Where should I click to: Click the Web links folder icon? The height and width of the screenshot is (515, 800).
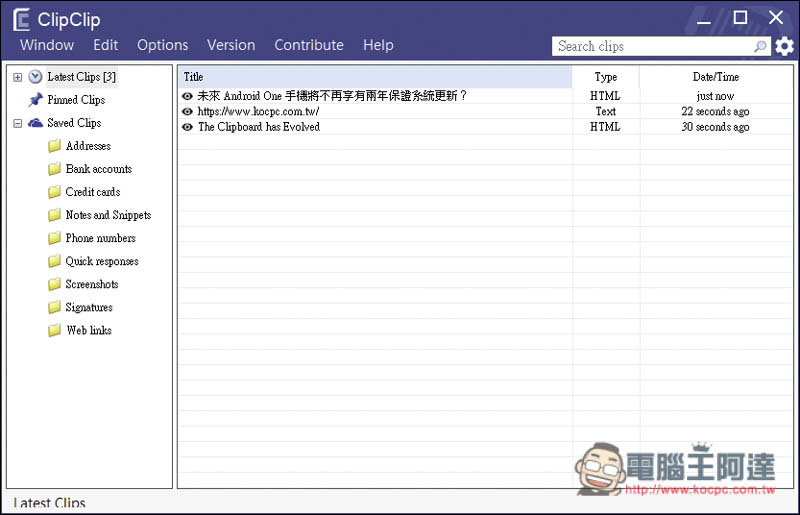(x=55, y=331)
